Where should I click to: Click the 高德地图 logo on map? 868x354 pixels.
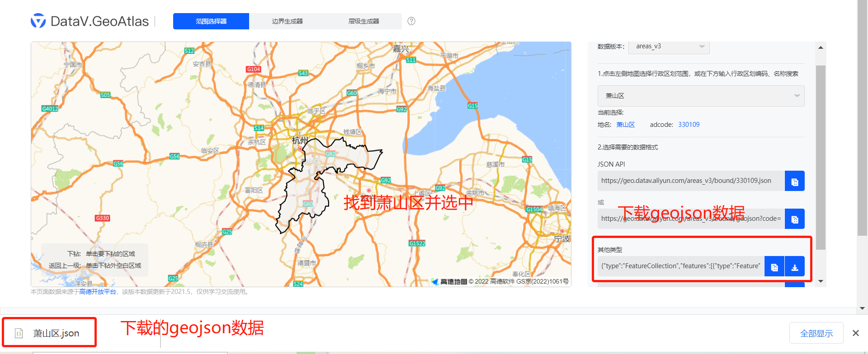tap(449, 282)
